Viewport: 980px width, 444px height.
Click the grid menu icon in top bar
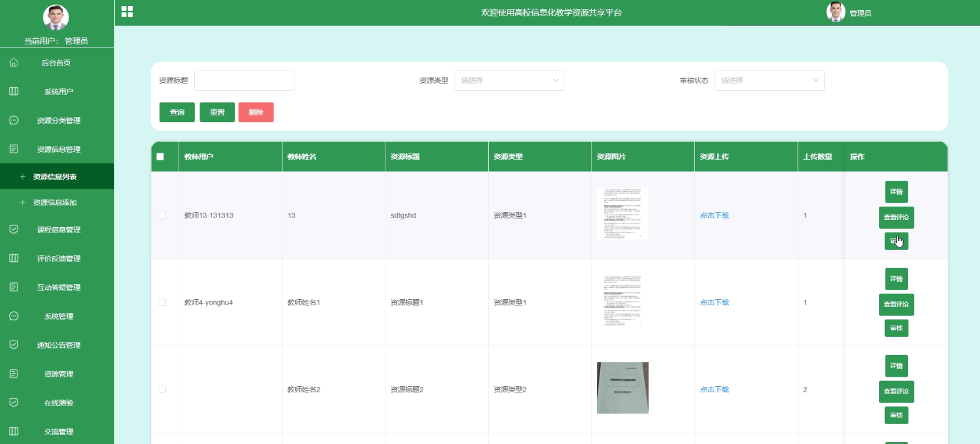127,11
